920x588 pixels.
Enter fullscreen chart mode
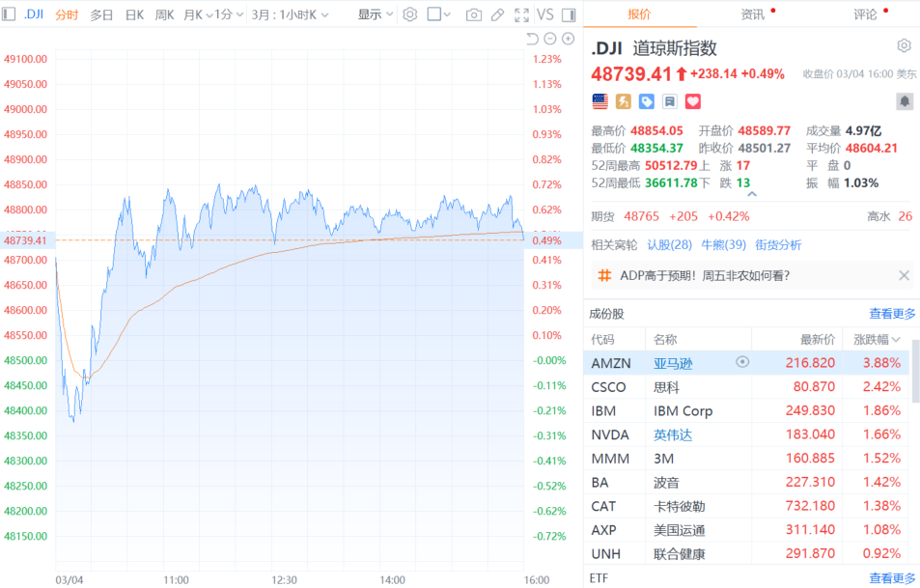tap(521, 14)
